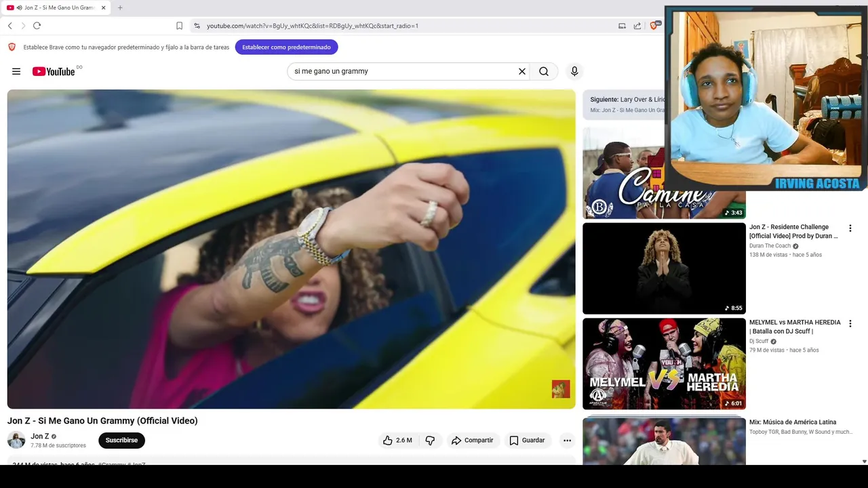Run search with the magnifier button
This screenshot has height=488, width=868.
point(544,71)
